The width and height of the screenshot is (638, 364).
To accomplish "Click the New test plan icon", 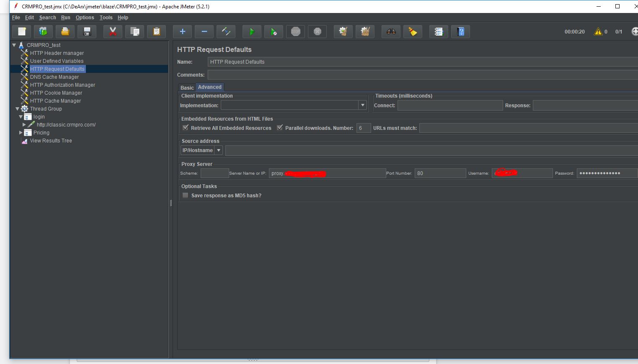I will [x=22, y=31].
